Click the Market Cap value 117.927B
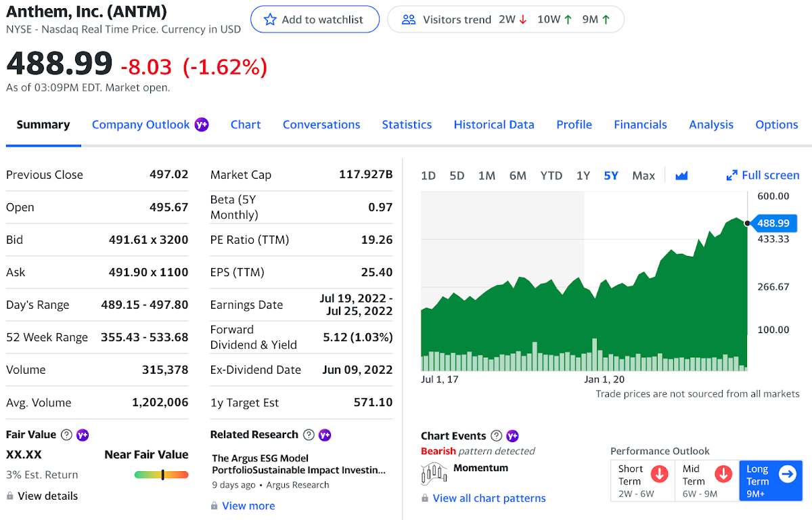Image resolution: width=812 pixels, height=520 pixels. 365,175
